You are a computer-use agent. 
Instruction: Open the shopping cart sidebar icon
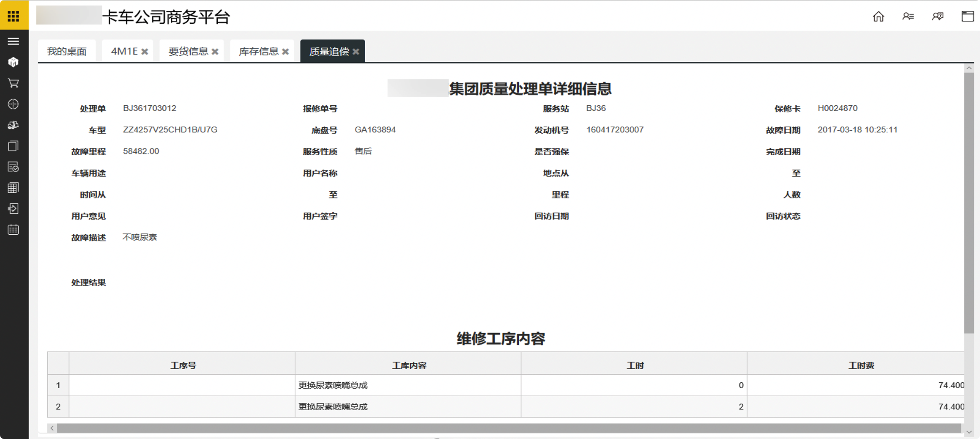click(14, 83)
